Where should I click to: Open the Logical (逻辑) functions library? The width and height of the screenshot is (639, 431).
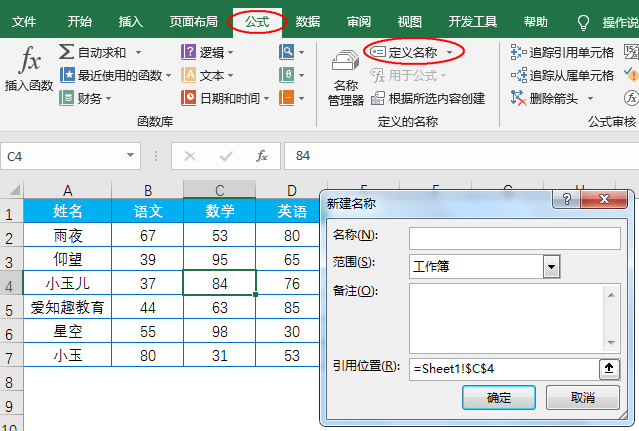pyautogui.click(x=207, y=52)
